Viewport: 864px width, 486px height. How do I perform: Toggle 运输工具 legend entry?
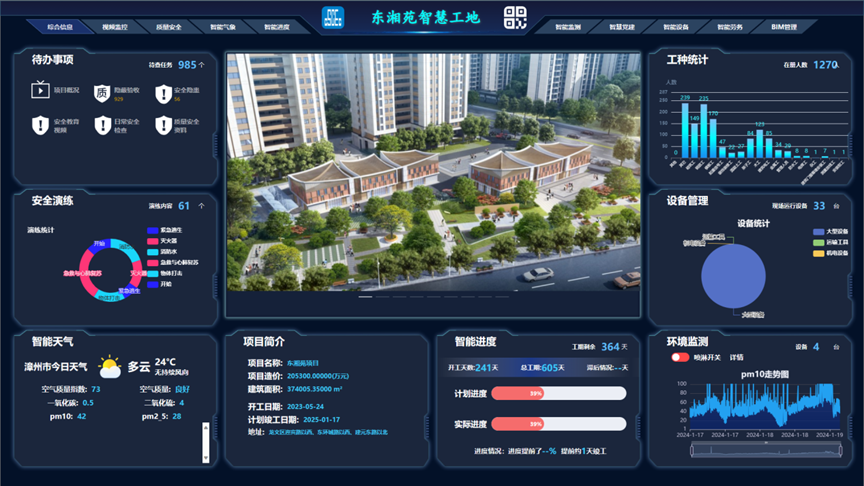tap(830, 242)
